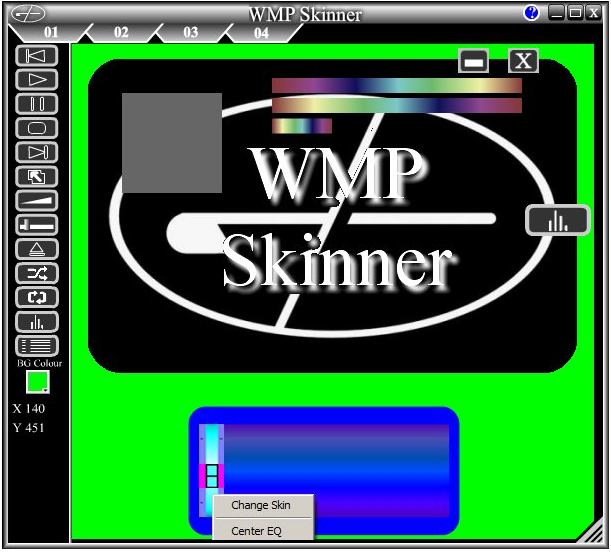Click the playlist lines icon in sidebar
This screenshot has height=552, width=611.
click(x=37, y=346)
